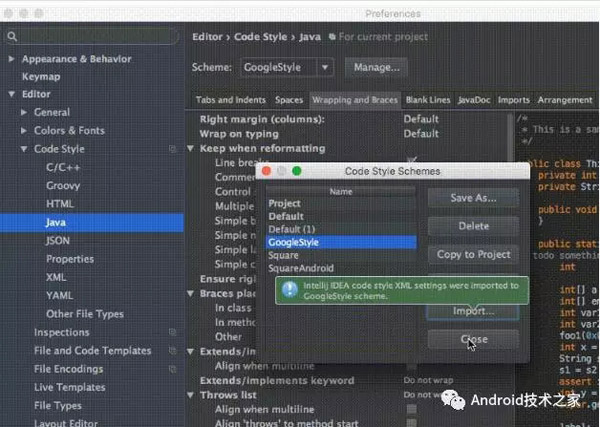Screen dimensions: 600x427
Task: Toggle the Throws list 'Align when multiline' checkbox
Action: [412, 409]
